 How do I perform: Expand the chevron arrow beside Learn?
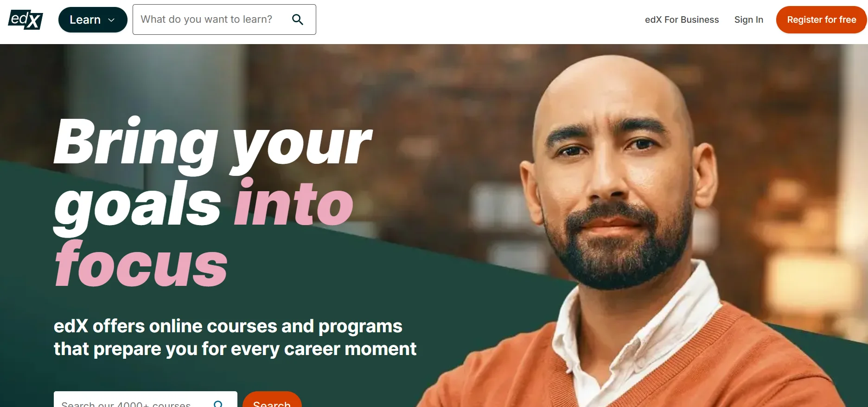point(111,20)
